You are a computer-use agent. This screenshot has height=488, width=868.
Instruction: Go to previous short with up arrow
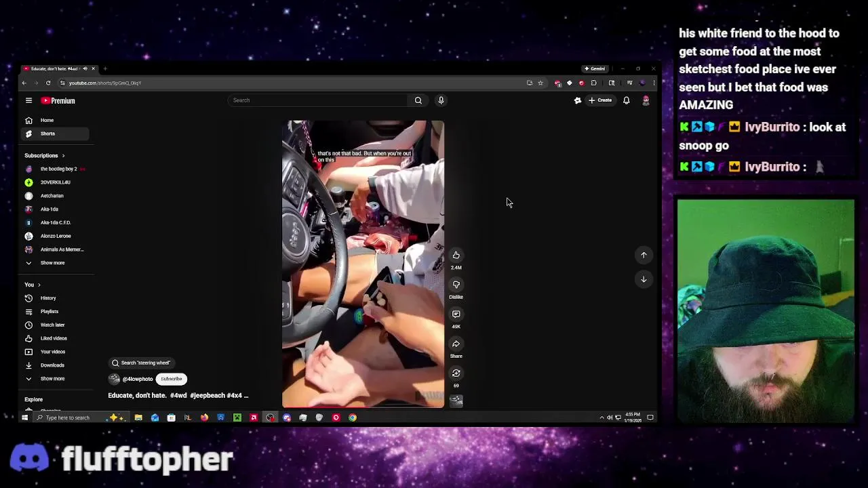(644, 255)
